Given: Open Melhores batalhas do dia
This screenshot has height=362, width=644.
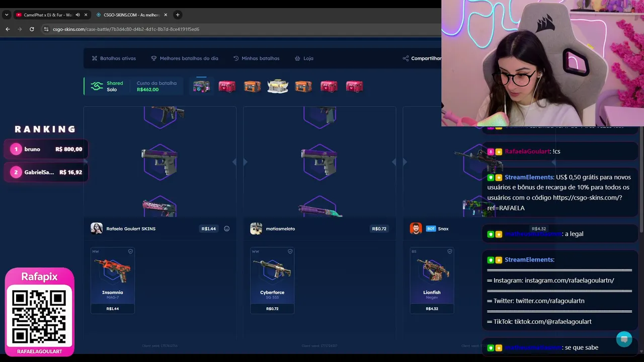Looking at the screenshot, I should pyautogui.click(x=185, y=58).
